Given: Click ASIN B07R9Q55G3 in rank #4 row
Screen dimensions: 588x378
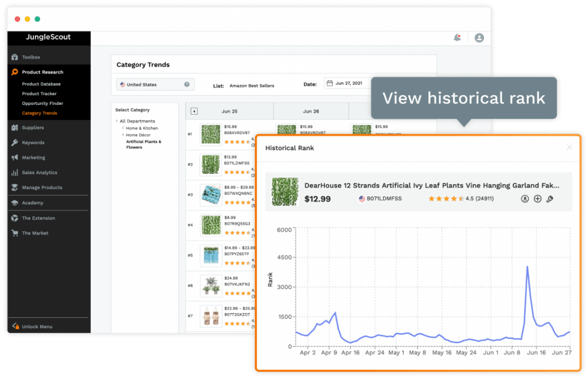Looking at the screenshot, I should click(x=237, y=224).
